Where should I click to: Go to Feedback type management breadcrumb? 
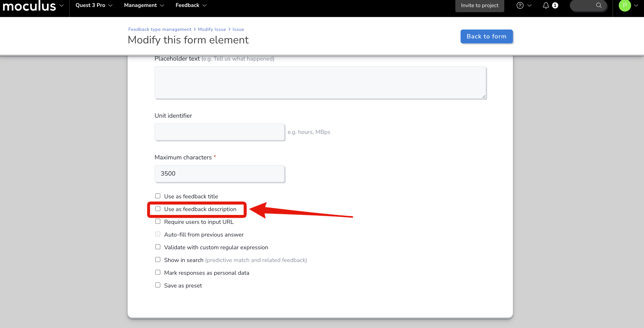point(160,29)
